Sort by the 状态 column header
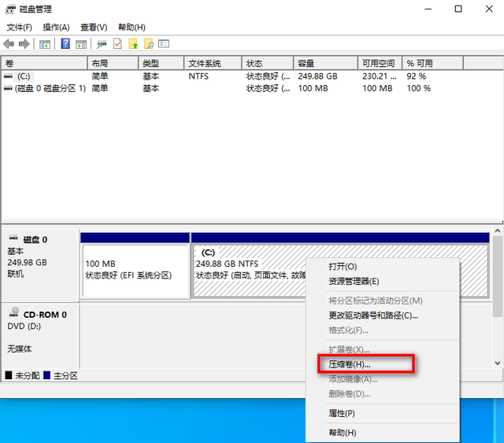The image size is (504, 443). pyautogui.click(x=268, y=63)
